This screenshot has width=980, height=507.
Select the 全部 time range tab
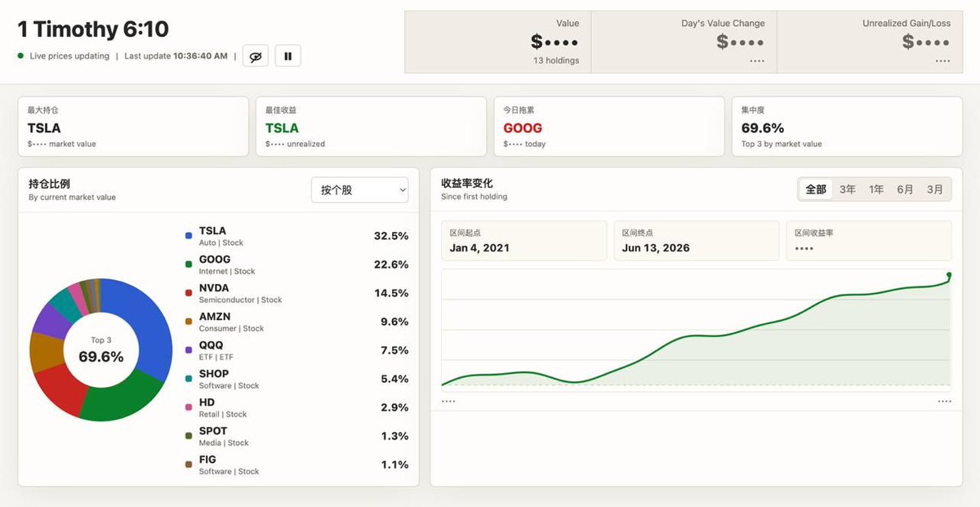[816, 189]
